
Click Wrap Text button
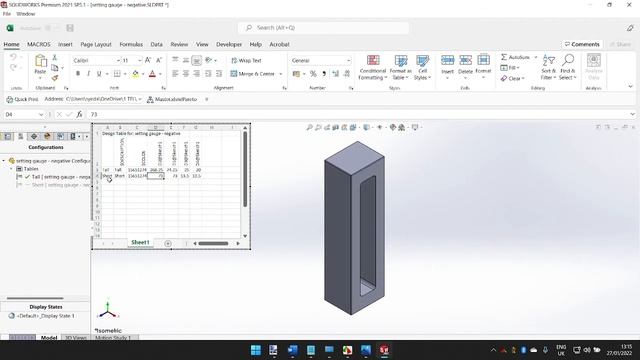(247, 60)
